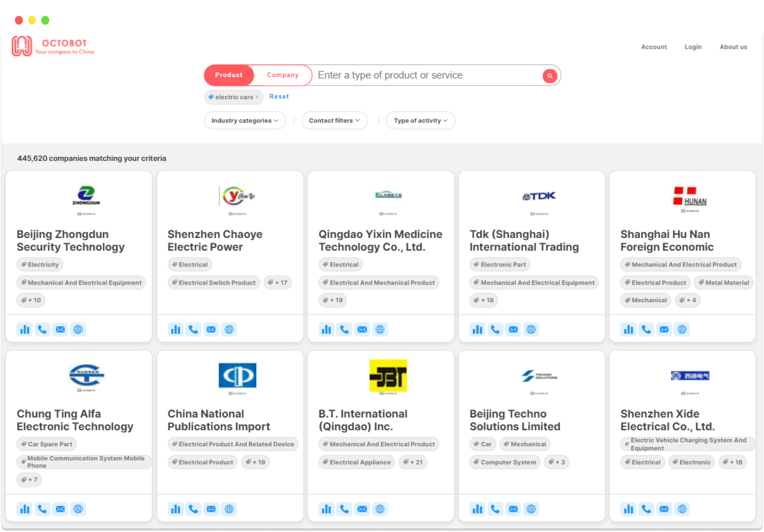Open statistics icon for B.T. International (Qingdao)
The height and width of the screenshot is (532, 764).
(327, 509)
